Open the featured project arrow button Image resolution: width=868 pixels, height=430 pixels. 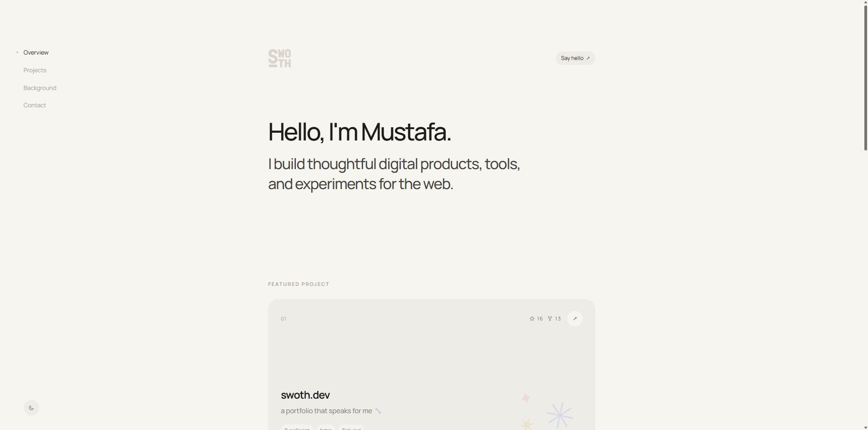[x=575, y=319]
